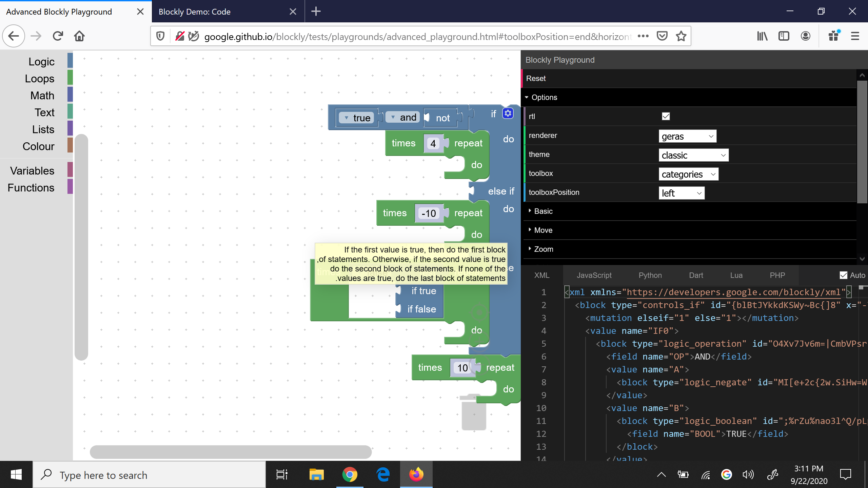Screen dimensions: 868x488
Task: Open the Firefox Library icon
Action: pos(762,36)
